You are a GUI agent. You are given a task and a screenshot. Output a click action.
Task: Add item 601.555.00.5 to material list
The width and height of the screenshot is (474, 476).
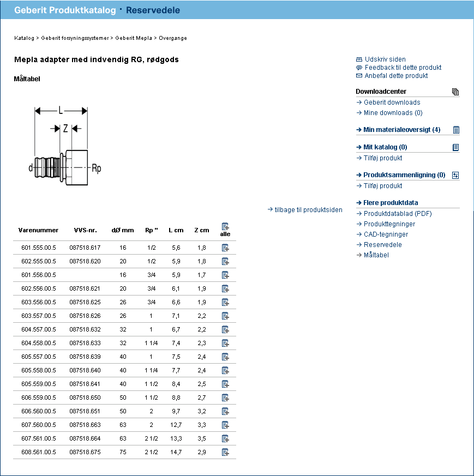coord(225,248)
